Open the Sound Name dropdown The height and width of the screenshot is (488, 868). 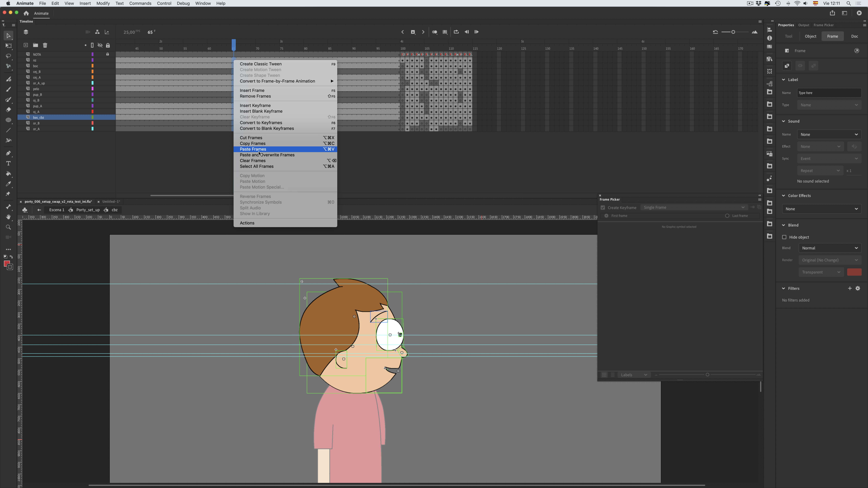(x=829, y=134)
